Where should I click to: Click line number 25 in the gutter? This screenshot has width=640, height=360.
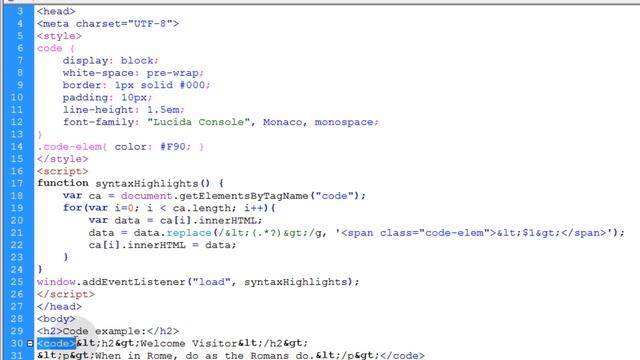pyautogui.click(x=17, y=282)
